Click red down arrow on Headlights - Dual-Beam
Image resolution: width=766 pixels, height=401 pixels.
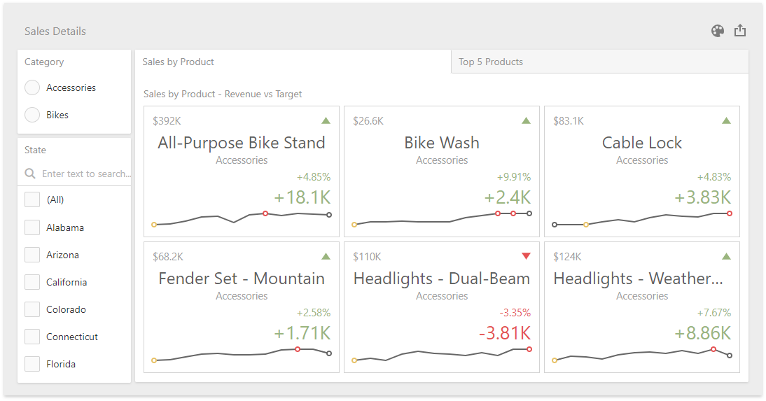coord(526,256)
